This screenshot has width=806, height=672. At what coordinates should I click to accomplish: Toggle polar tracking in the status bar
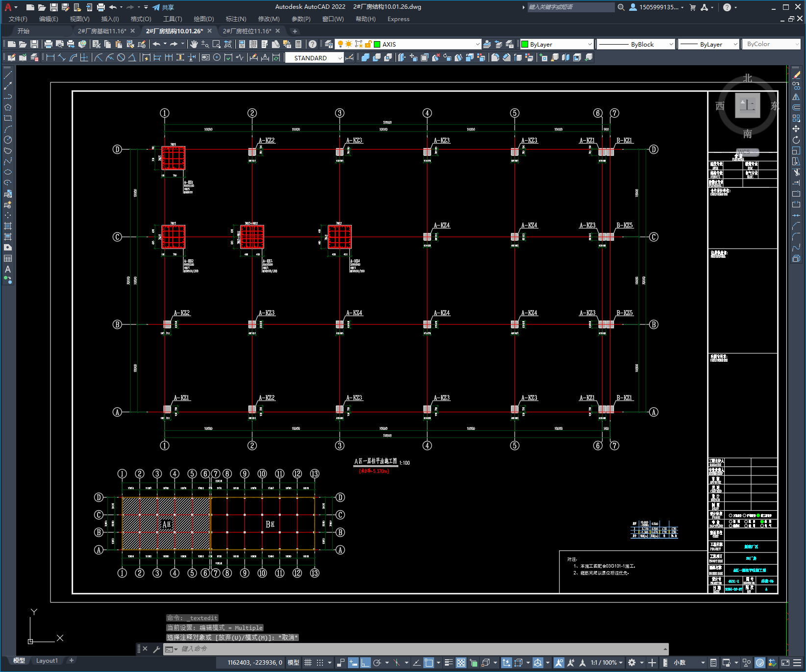pos(377,663)
